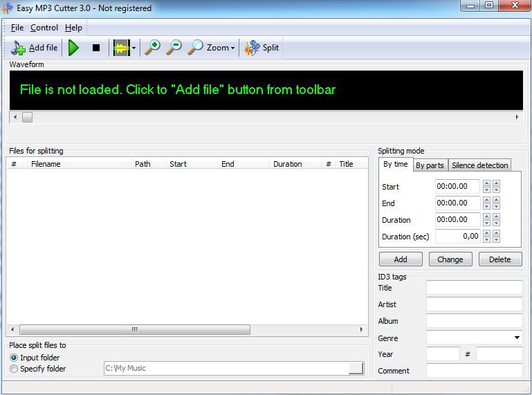This screenshot has width=532, height=395.
Task: Select the Specify folder radio button
Action: point(14,369)
